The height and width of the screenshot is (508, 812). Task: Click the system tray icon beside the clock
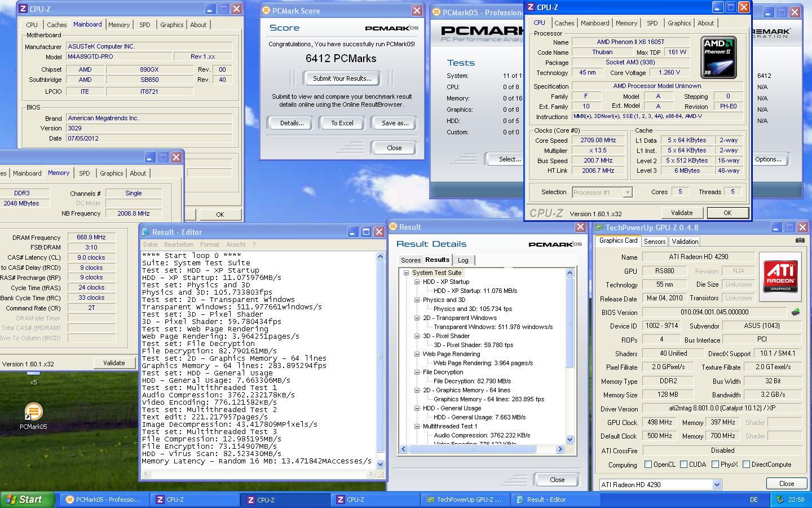tap(779, 500)
